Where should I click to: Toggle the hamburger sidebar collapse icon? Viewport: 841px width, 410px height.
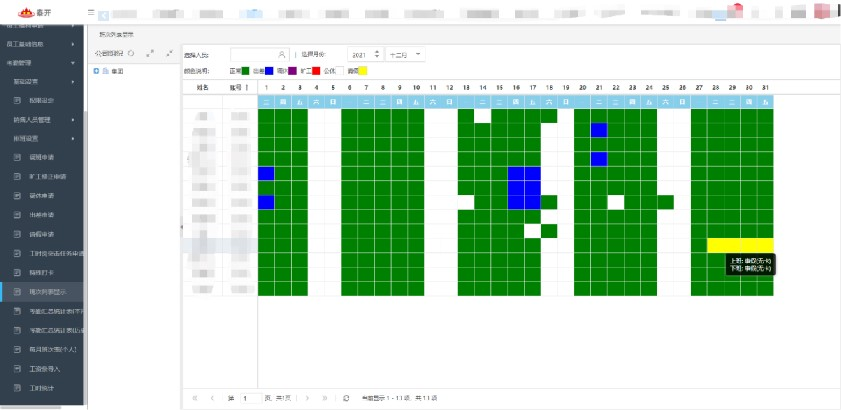91,11
